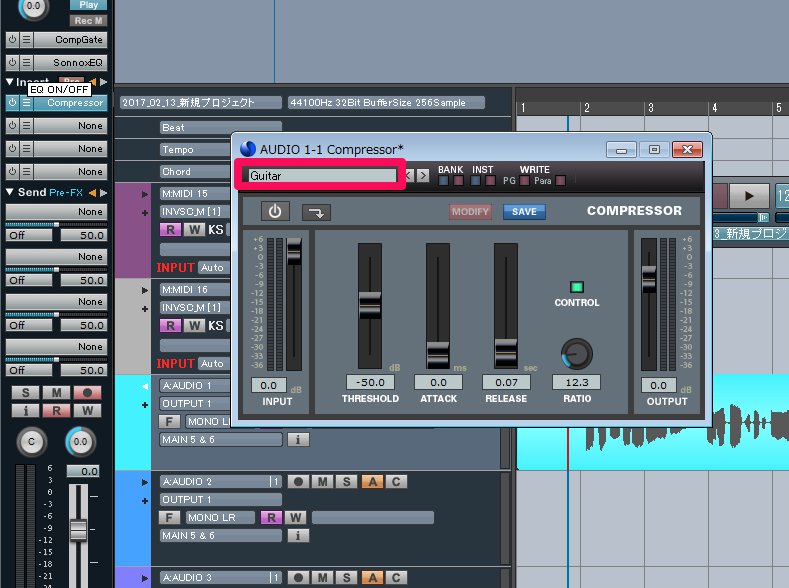The width and height of the screenshot is (789, 588).
Task: Click the bypass routing arrow icon in Compressor
Action: 316,212
